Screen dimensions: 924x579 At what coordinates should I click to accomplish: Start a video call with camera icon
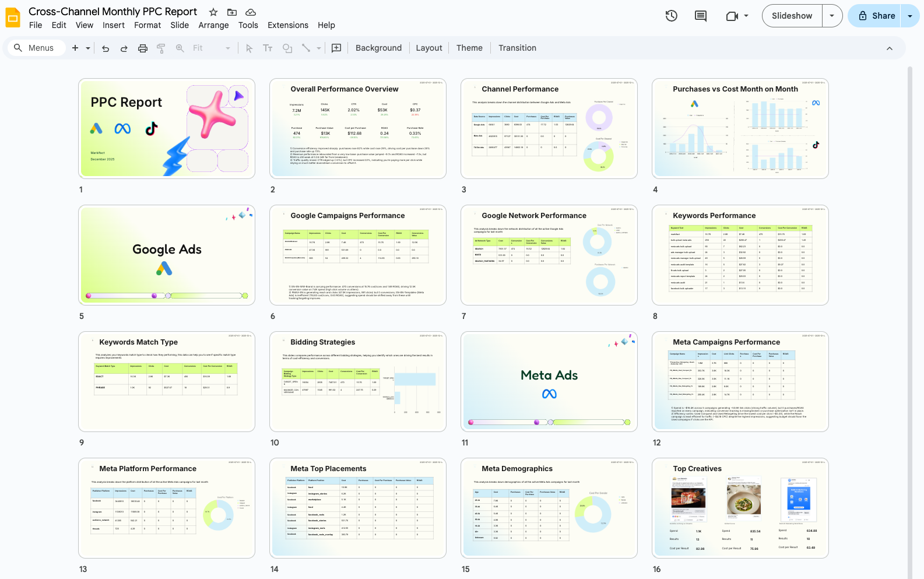click(732, 16)
